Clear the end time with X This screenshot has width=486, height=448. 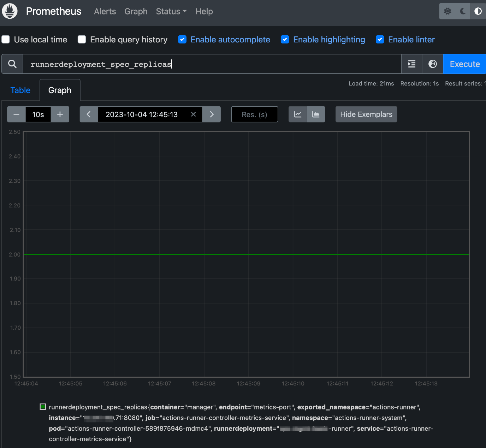(193, 114)
